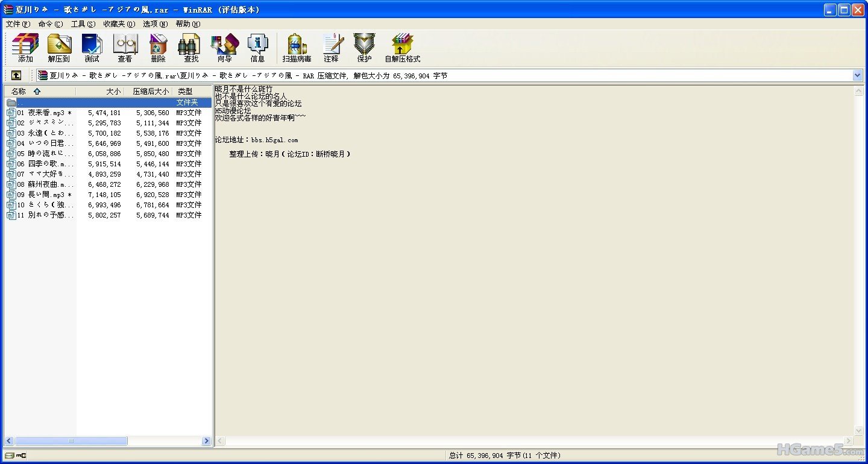868x464 pixels.
Task: Click the size value 6,993,496
Action: pyautogui.click(x=104, y=205)
